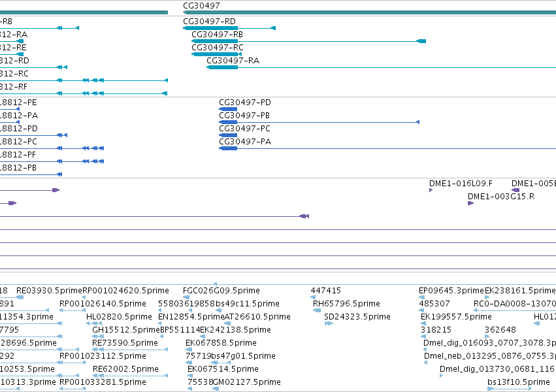
Task: Select the CG30497-RD transcript label
Action: [x=209, y=22]
